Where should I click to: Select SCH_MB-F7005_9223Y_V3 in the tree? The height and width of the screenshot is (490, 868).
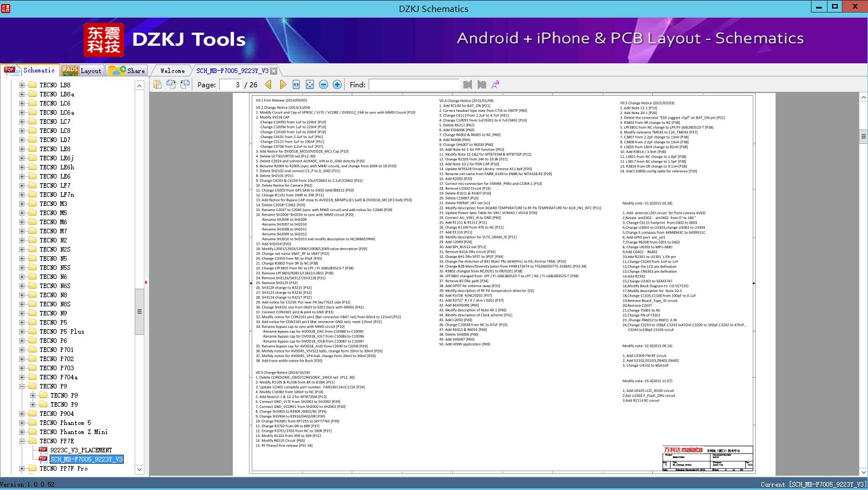coord(86,459)
